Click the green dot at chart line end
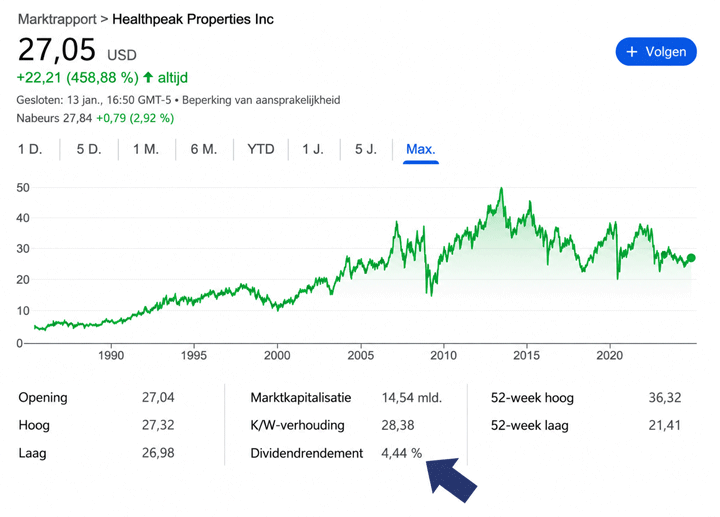The width and height of the screenshot is (720, 517). [x=691, y=258]
